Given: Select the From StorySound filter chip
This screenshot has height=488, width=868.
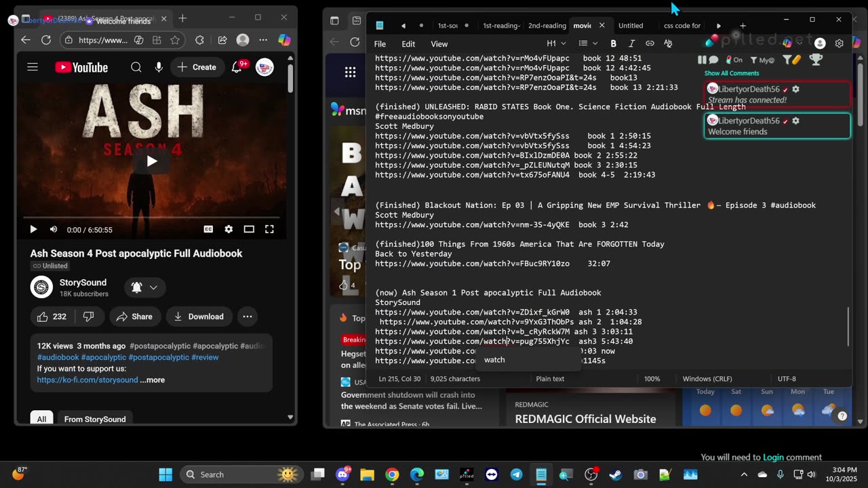Looking at the screenshot, I should pos(95,419).
